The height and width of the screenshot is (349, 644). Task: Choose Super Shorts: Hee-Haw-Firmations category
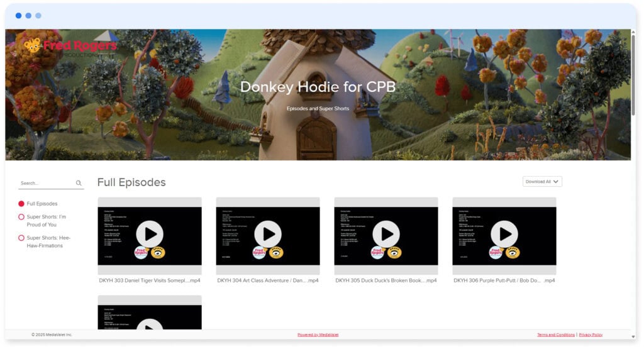pos(22,238)
